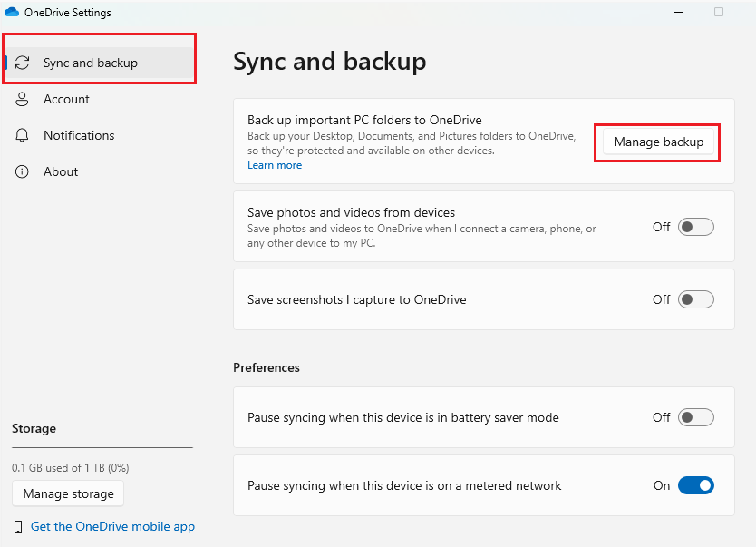Click the info circle icon beside About
Viewport: 756px width, 547px height.
pyautogui.click(x=22, y=171)
